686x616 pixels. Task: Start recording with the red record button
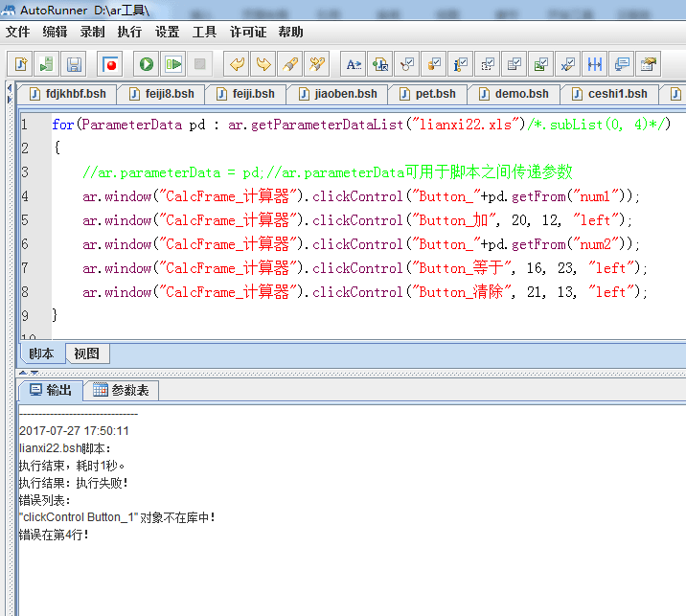pyautogui.click(x=110, y=64)
